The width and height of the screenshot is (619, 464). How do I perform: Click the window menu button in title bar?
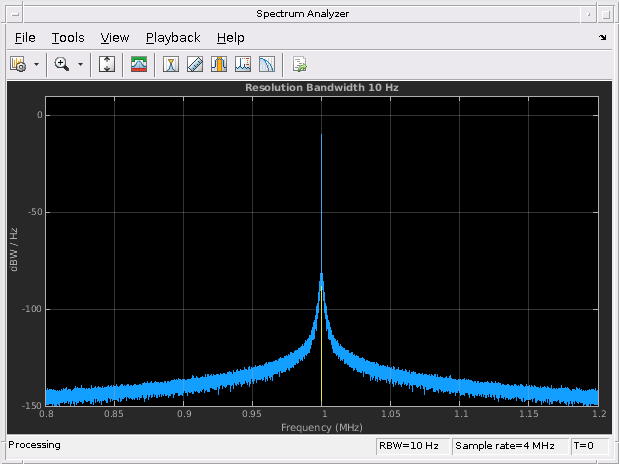pyautogui.click(x=15, y=14)
